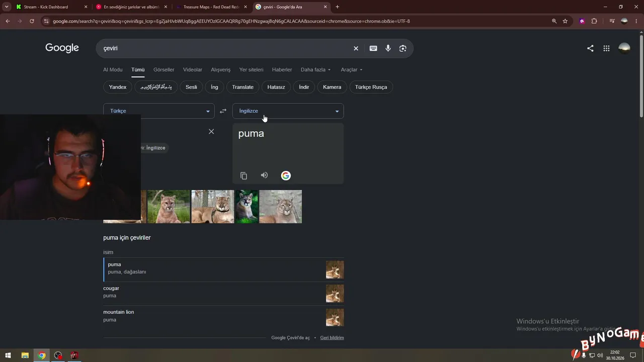The width and height of the screenshot is (644, 362).
Task: Switch to the Videolar tab
Action: point(193,70)
